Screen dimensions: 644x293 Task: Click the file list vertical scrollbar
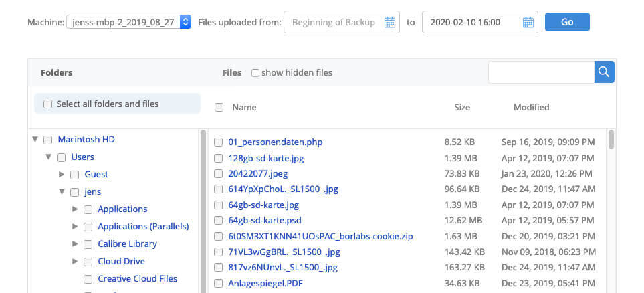click(x=611, y=142)
